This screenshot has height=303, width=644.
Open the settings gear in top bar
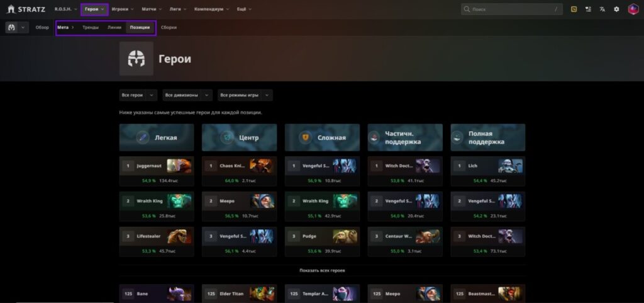[616, 9]
